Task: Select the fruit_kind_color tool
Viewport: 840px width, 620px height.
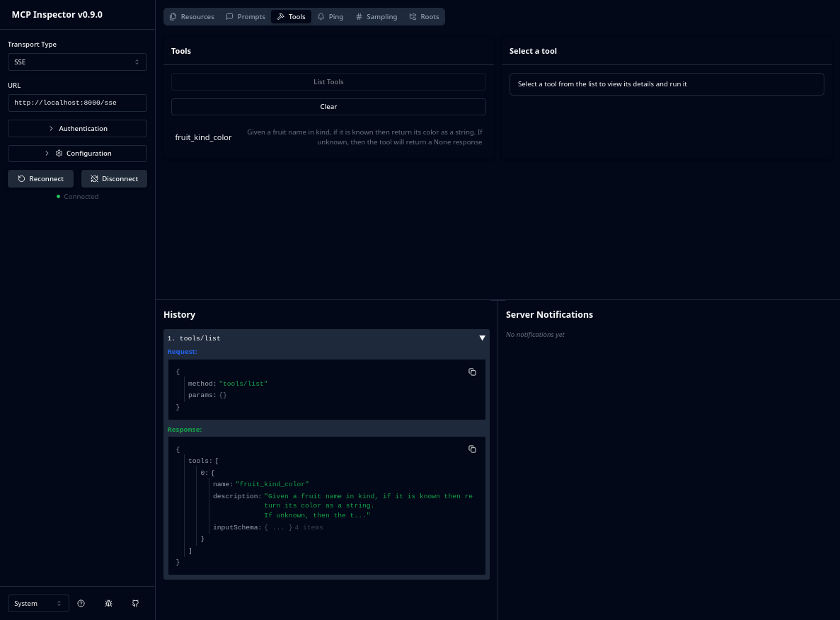Action: [328, 137]
